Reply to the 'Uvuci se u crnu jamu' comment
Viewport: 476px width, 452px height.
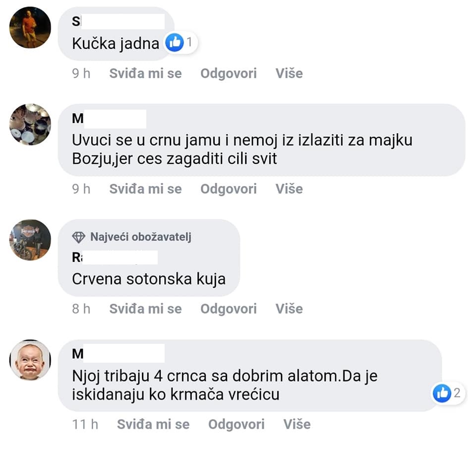(x=229, y=189)
